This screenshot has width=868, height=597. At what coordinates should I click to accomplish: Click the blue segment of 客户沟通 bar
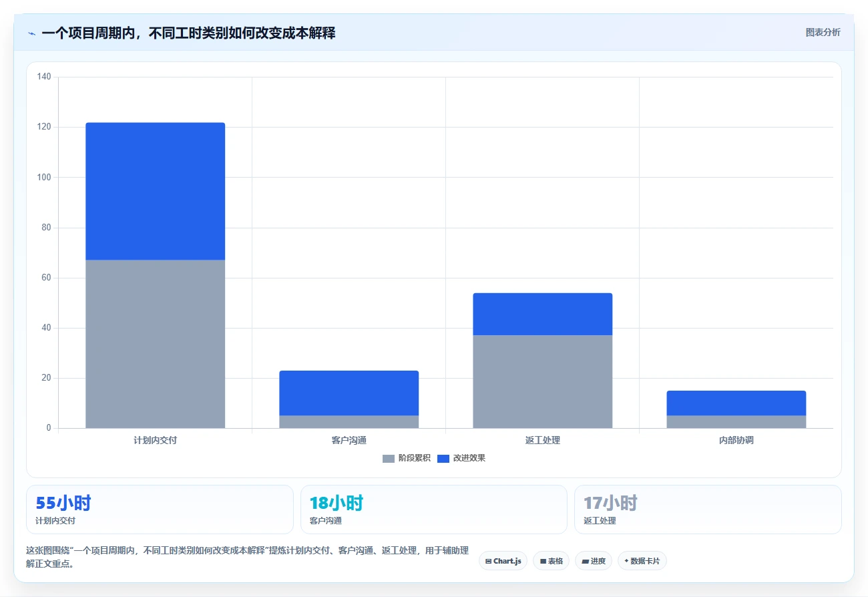pos(349,393)
